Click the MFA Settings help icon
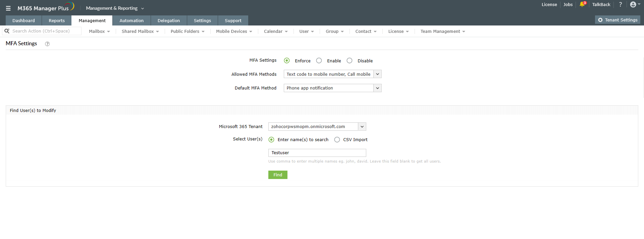 click(x=47, y=44)
